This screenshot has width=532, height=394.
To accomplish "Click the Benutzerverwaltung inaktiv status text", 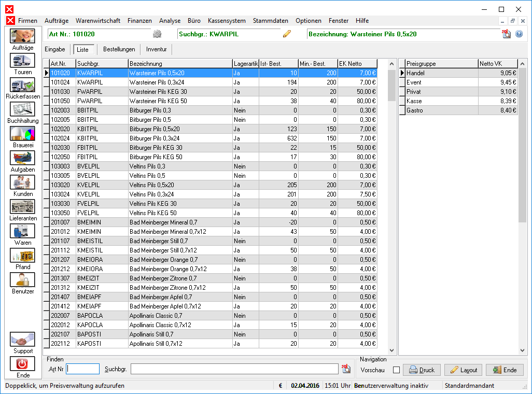I will pos(391,386).
